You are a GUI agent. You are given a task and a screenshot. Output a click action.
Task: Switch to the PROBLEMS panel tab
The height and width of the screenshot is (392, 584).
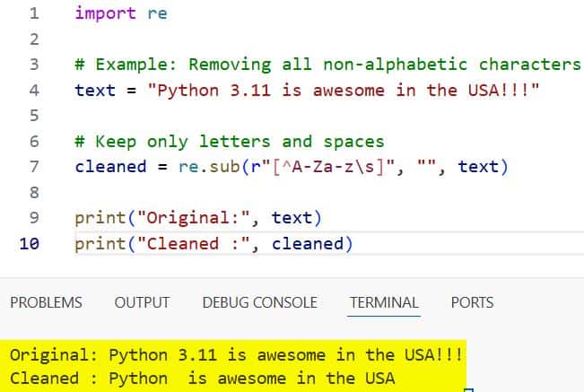(46, 302)
